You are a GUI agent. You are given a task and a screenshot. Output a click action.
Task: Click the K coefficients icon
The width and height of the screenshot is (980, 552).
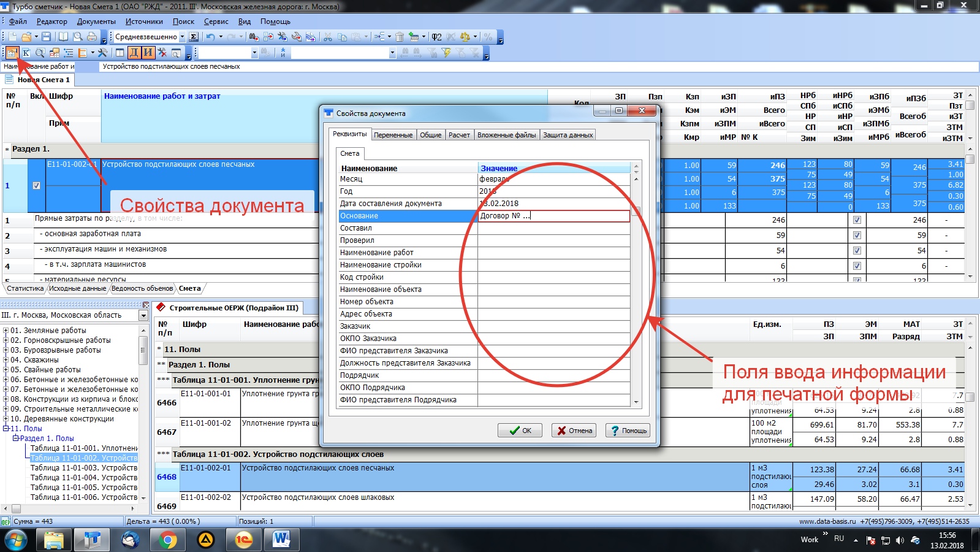point(26,53)
